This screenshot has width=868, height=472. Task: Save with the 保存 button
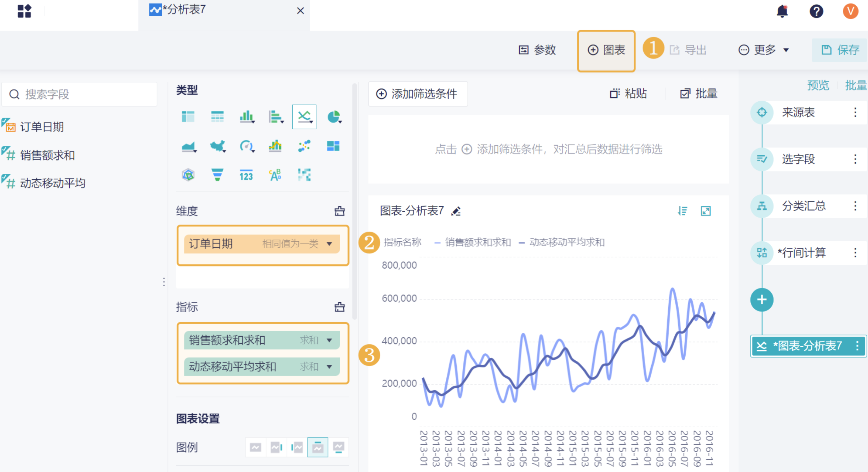click(840, 50)
